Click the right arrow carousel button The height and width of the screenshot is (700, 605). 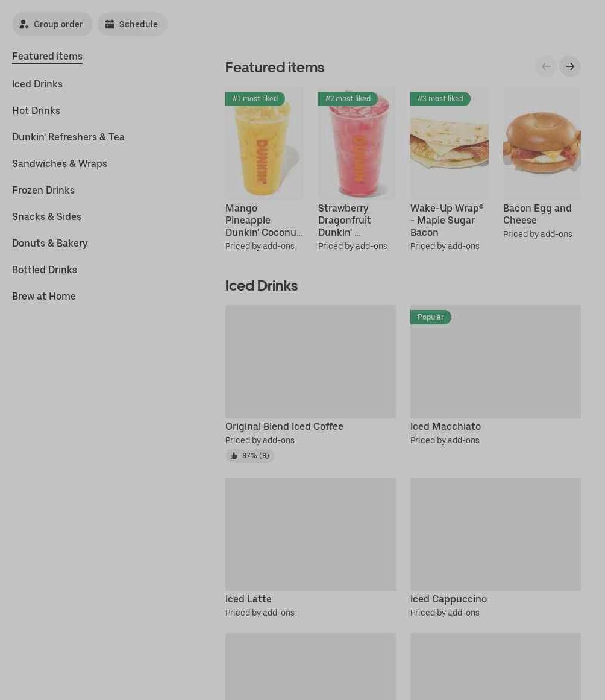coord(570,66)
